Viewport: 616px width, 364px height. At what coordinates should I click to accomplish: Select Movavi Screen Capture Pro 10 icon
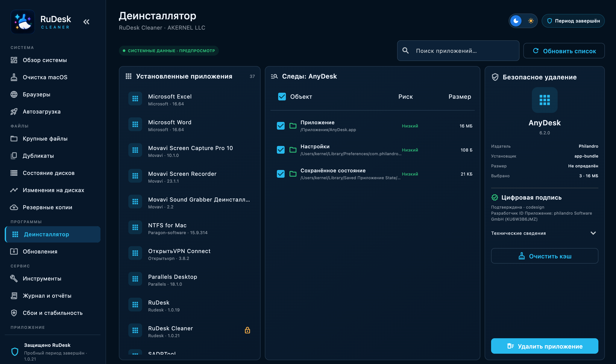coord(135,150)
